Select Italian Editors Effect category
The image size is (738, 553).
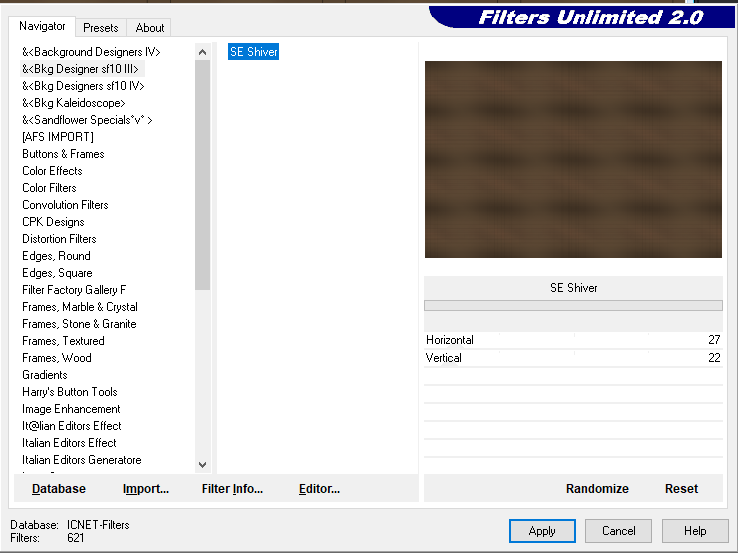[x=69, y=443]
